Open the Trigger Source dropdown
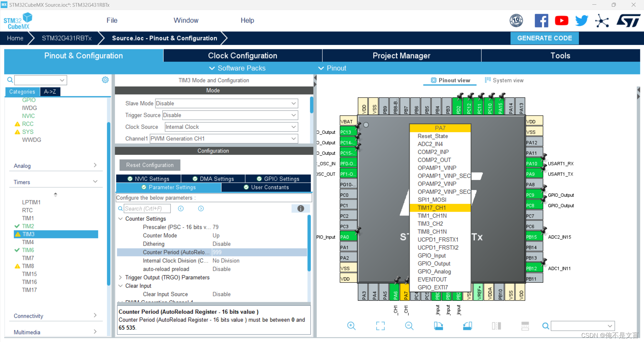Image resolution: width=644 pixels, height=342 pixels. click(230, 115)
